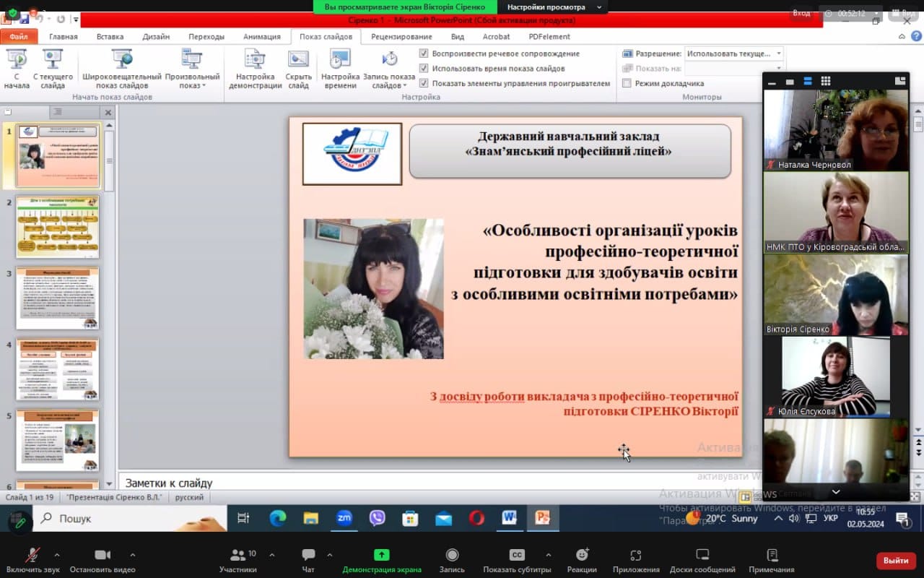Open Microsoft Store in taskbar
Screen dimensions: 924x578
click(410, 517)
